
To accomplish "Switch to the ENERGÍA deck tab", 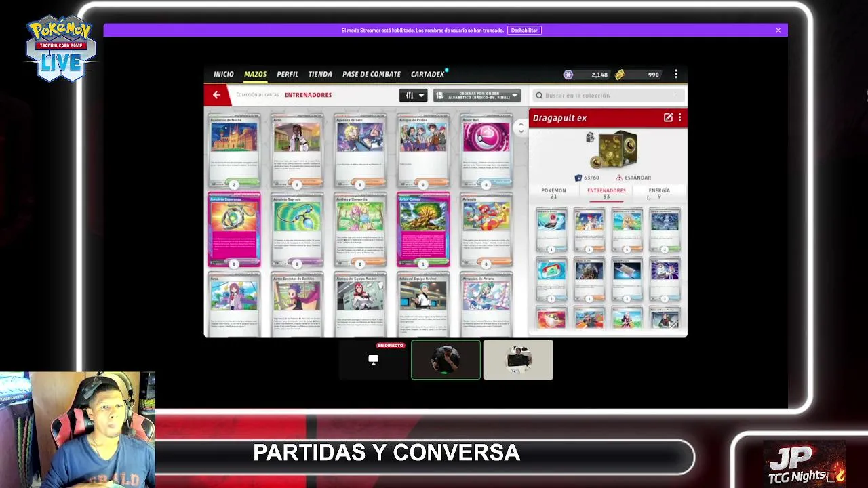I will [659, 192].
